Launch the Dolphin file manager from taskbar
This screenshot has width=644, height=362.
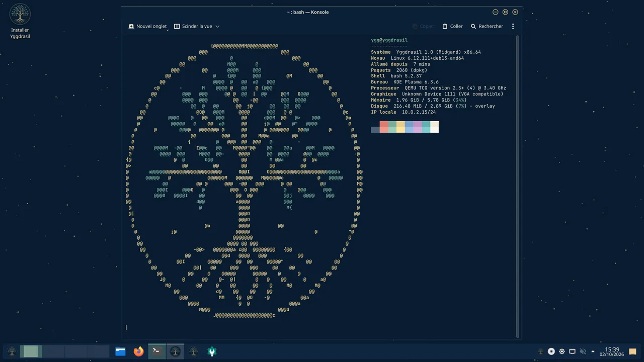click(x=120, y=351)
